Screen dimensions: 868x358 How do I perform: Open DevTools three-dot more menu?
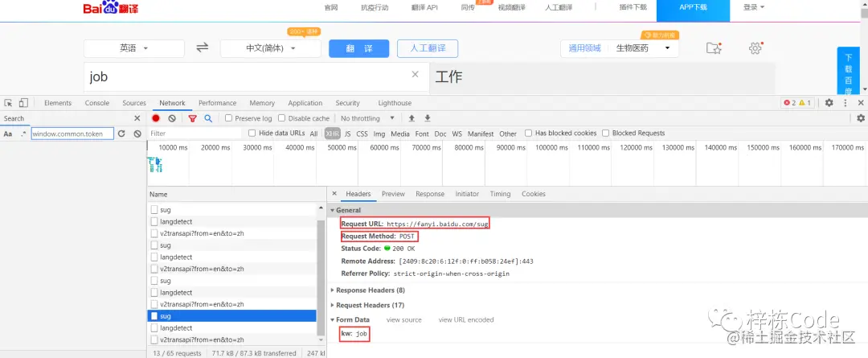[845, 103]
